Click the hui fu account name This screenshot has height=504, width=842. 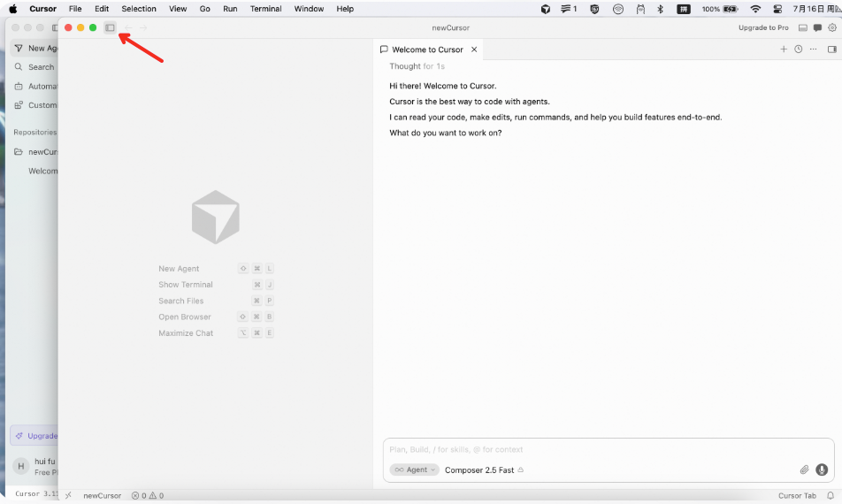[x=44, y=461]
